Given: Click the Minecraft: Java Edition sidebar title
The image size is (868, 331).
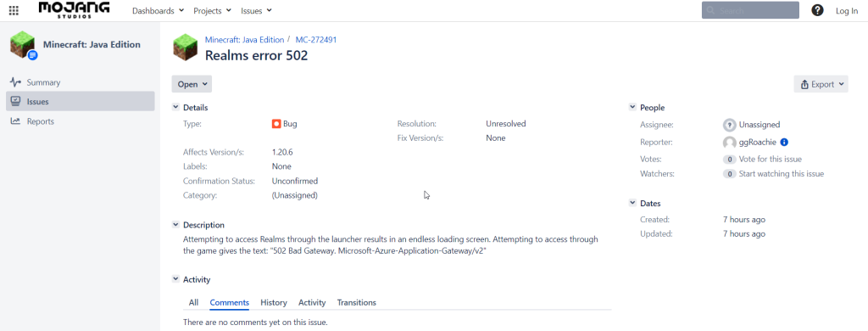Looking at the screenshot, I should 92,45.
